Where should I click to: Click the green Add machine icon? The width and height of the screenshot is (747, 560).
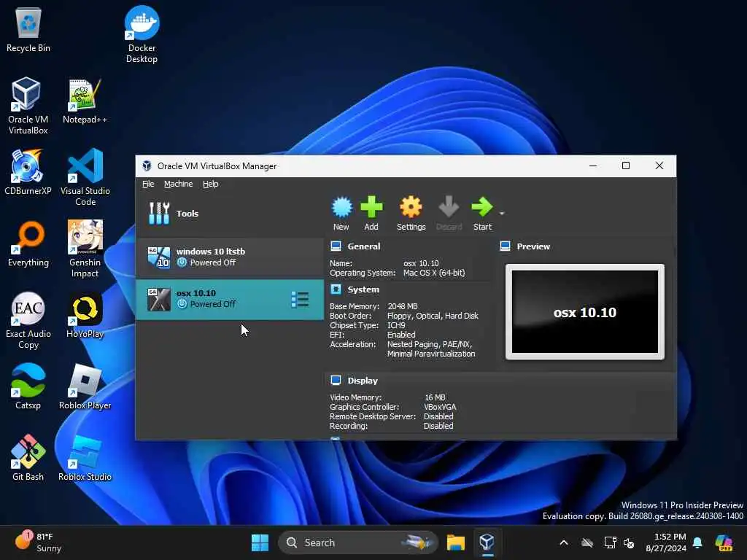(371, 213)
